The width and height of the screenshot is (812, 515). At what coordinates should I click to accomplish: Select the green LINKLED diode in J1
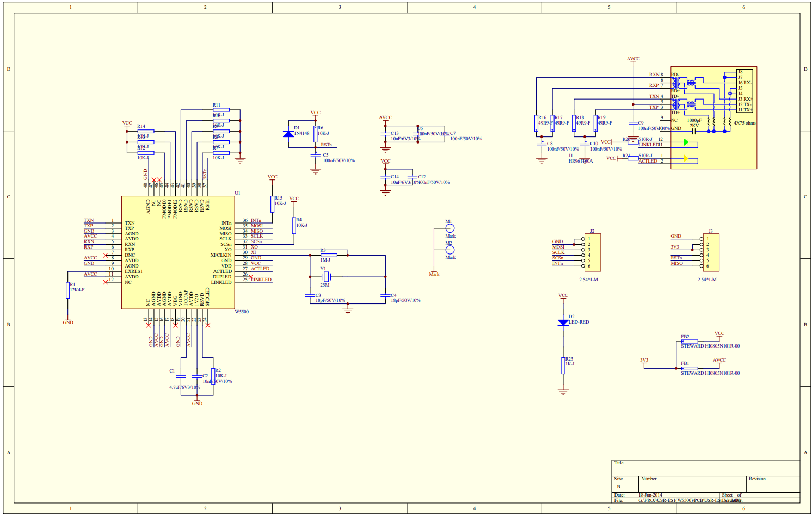(686, 142)
